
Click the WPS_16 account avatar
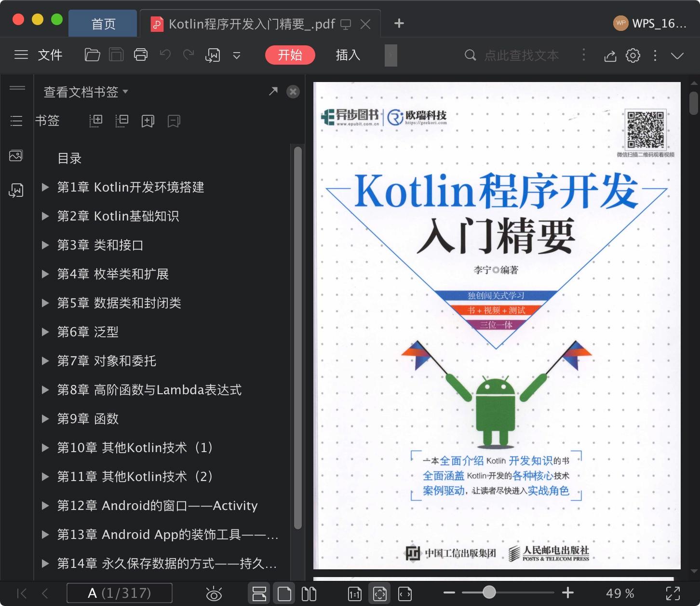click(x=621, y=23)
